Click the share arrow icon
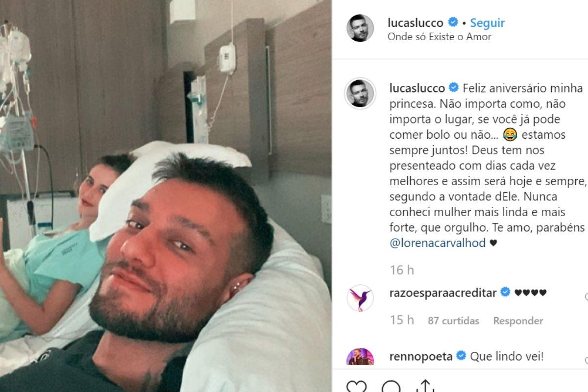Image resolution: width=588 pixels, height=392 pixels. tap(425, 387)
